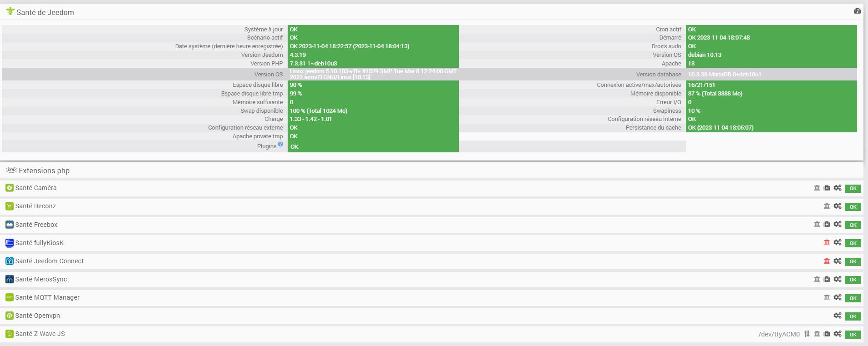The width and height of the screenshot is (868, 346).
Task: Expand the Santé Deconz panel
Action: click(x=36, y=206)
